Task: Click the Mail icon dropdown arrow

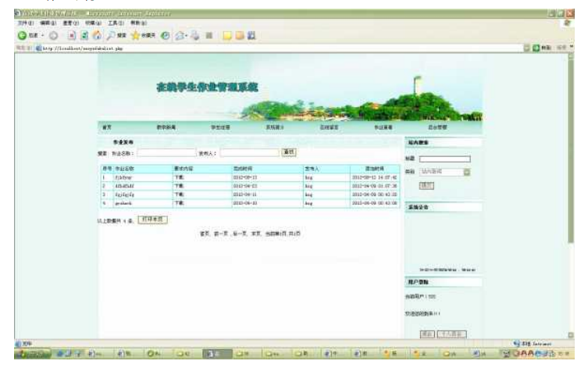Action: click(187, 36)
